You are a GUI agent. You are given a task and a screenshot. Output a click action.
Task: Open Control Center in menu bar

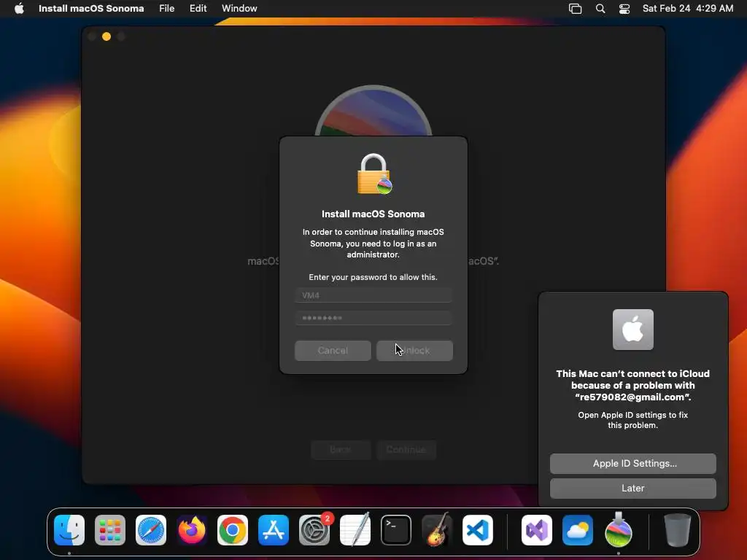point(624,9)
